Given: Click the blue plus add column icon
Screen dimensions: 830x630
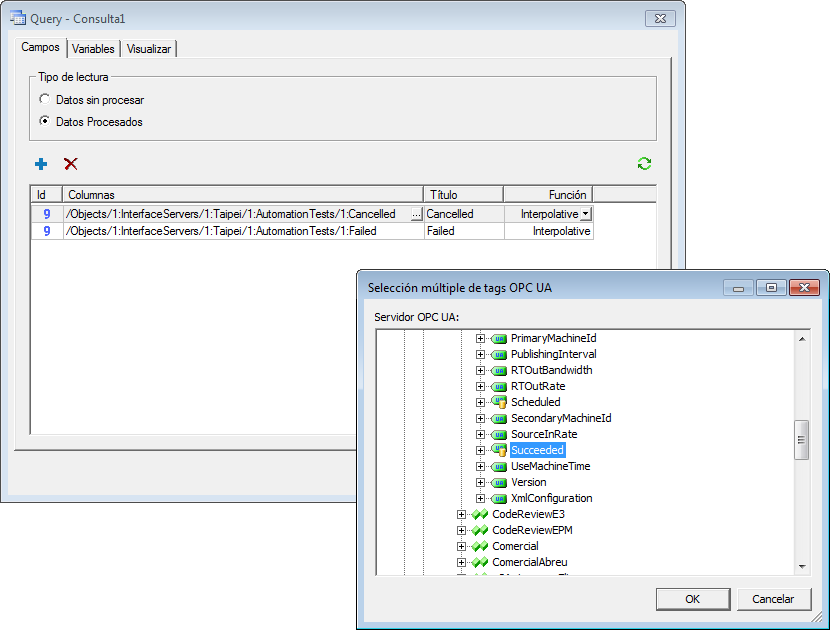Looking at the screenshot, I should 41,164.
